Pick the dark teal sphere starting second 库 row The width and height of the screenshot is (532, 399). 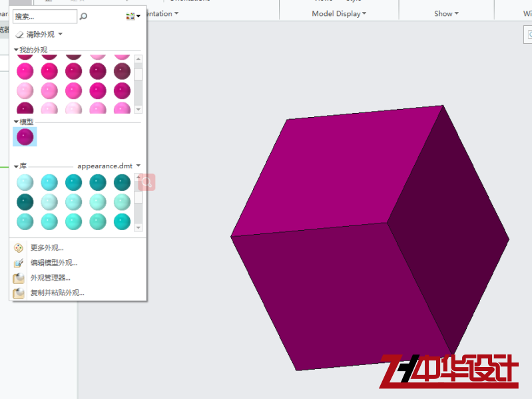(x=25, y=202)
